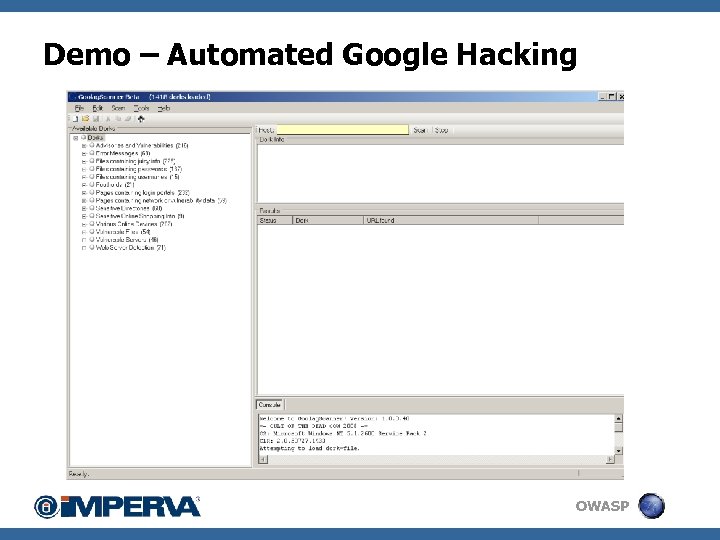
Task: Click the node icon beside Footholds
Action: (92, 185)
